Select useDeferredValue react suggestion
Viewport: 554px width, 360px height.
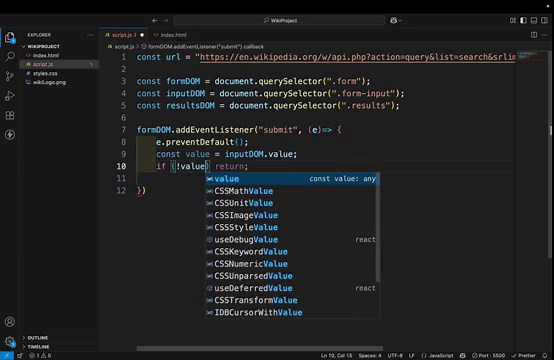click(x=292, y=288)
